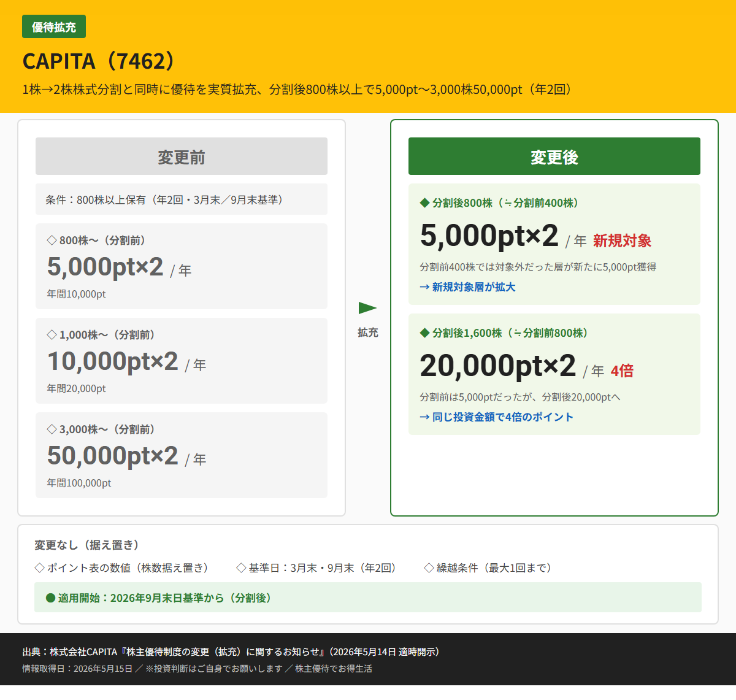The width and height of the screenshot is (736, 700).
Task: Click the red 4倍 label
Action: (x=622, y=371)
